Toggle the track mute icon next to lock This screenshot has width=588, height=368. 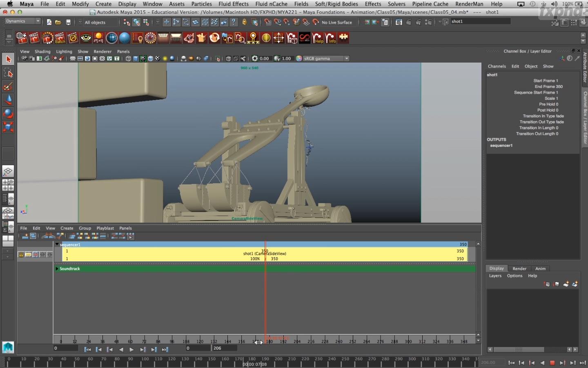pos(28,255)
